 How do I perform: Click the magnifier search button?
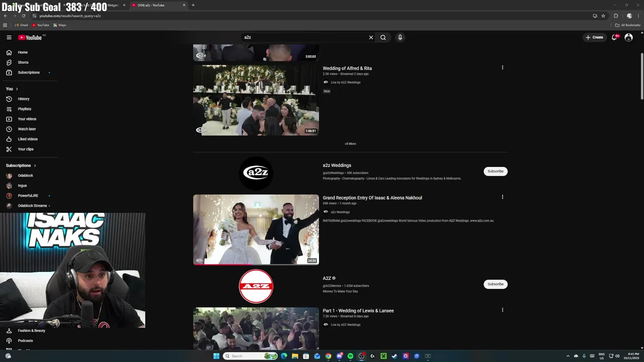pyautogui.click(x=383, y=37)
